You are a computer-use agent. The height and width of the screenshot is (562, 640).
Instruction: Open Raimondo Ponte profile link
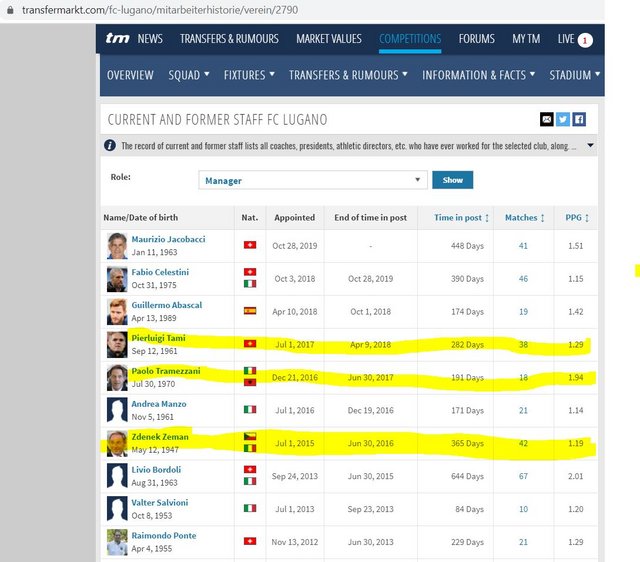point(164,535)
